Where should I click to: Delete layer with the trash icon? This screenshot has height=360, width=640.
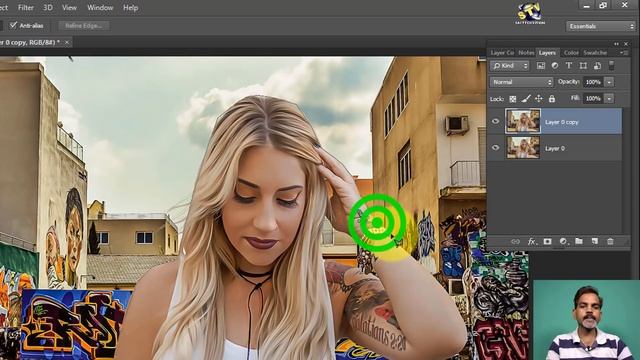[610, 241]
